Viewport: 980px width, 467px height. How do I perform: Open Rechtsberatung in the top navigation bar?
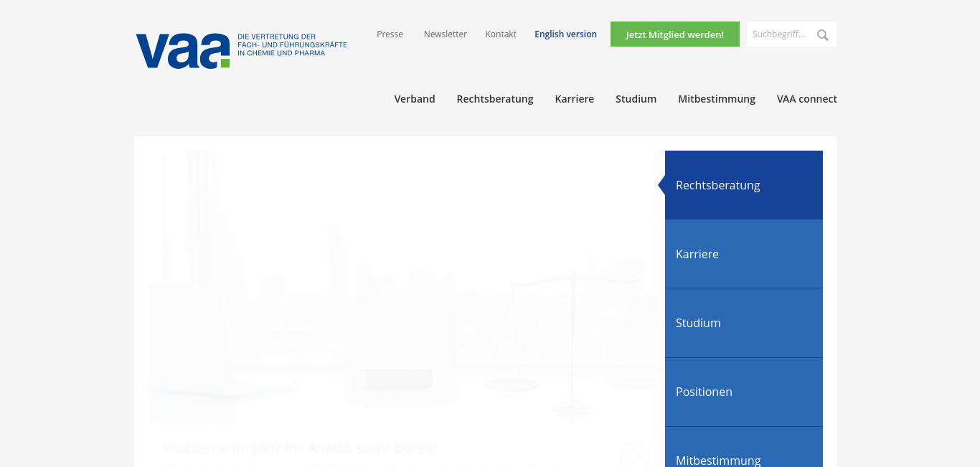[x=495, y=99]
